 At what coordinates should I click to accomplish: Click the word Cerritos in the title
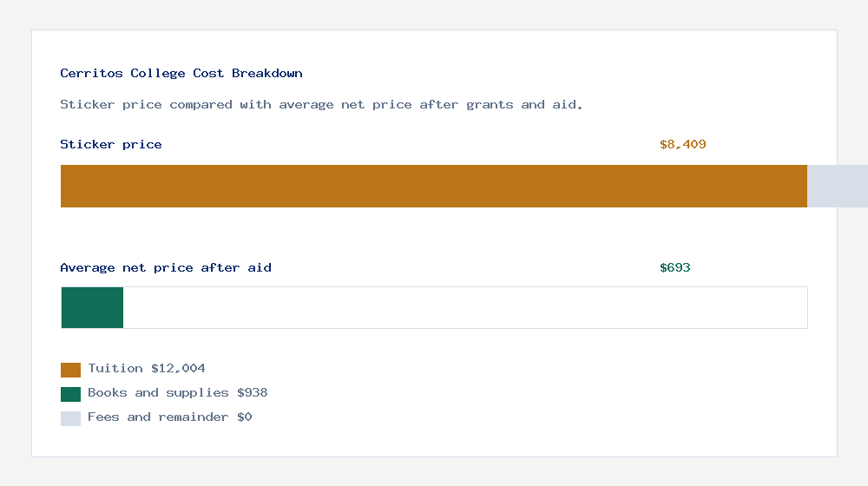point(91,73)
